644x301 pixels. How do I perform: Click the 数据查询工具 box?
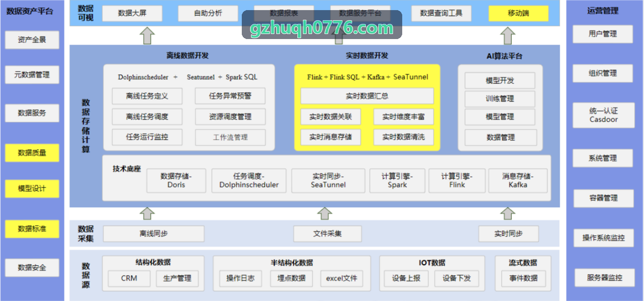(441, 13)
